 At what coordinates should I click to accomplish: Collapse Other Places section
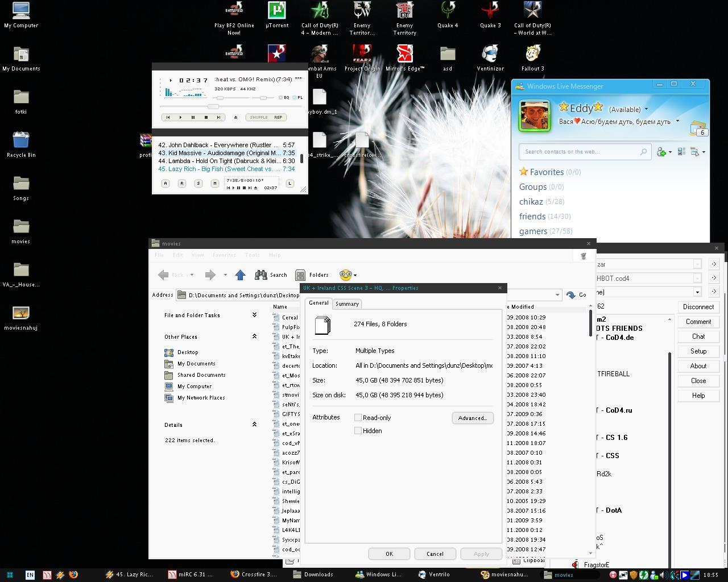pos(254,336)
